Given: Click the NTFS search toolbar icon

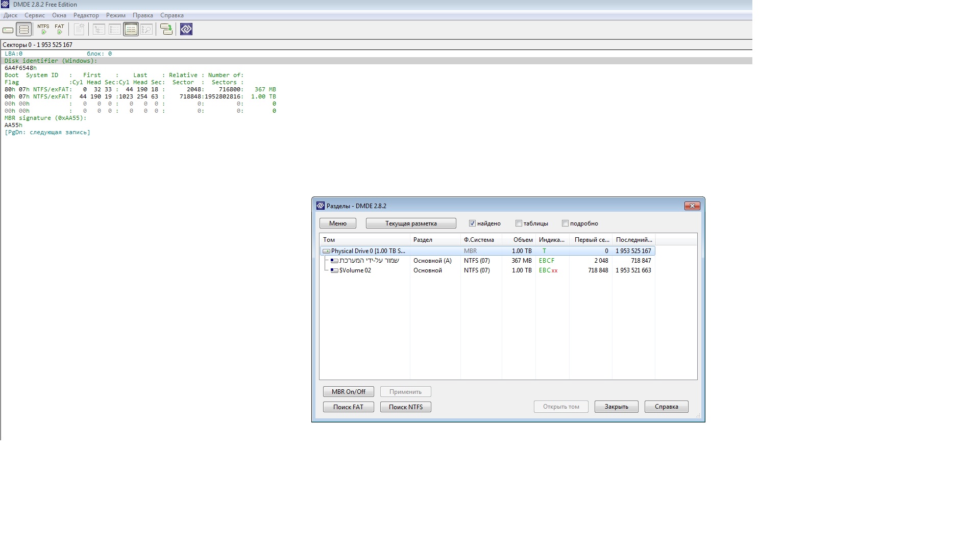Looking at the screenshot, I should [x=43, y=30].
